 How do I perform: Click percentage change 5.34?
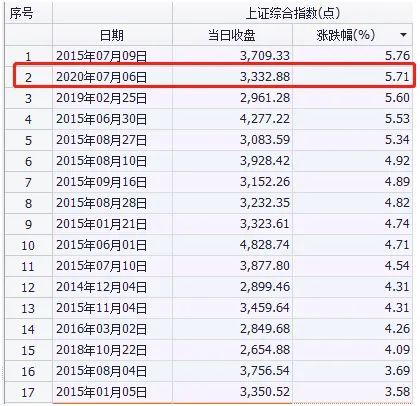point(397,139)
